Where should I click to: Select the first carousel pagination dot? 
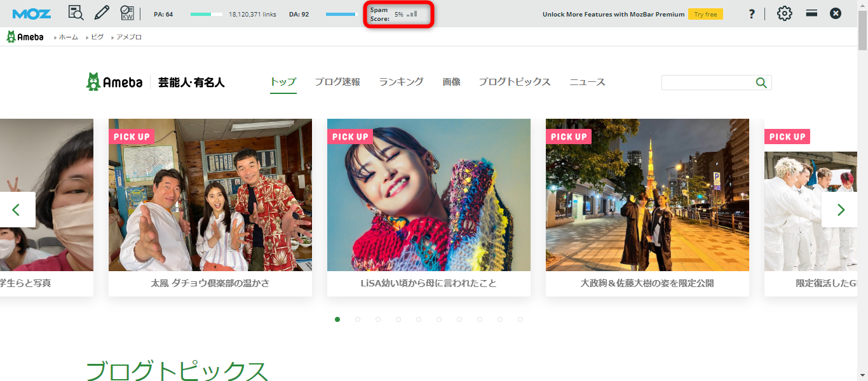337,319
